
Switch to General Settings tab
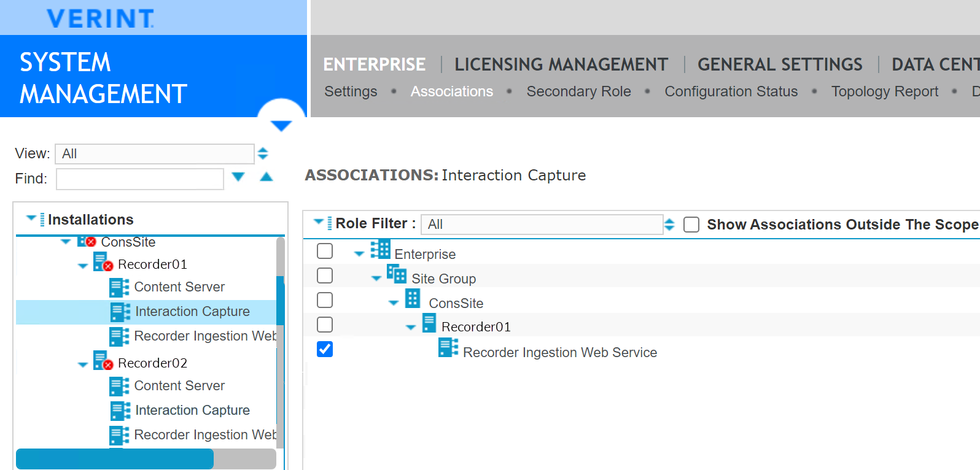[x=780, y=64]
